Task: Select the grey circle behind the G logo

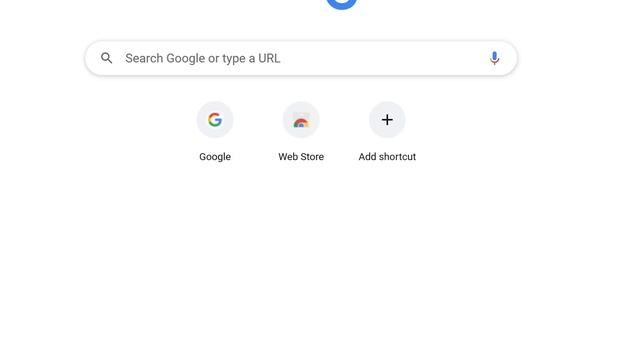Action: [215, 120]
